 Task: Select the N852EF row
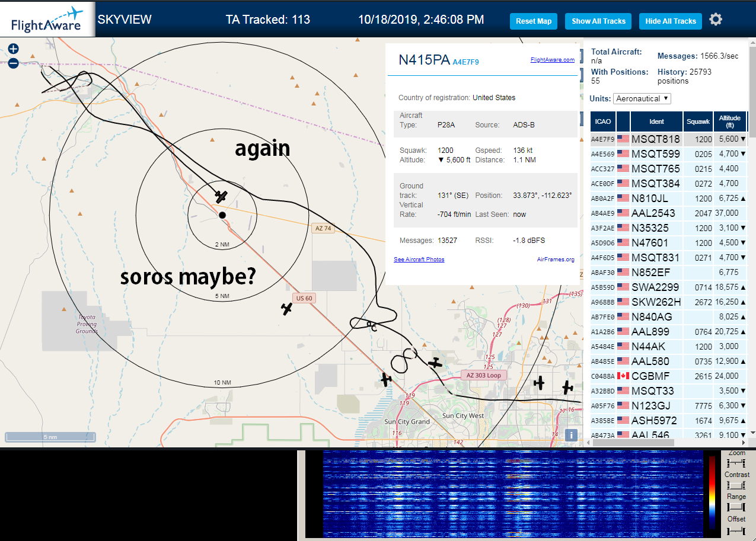coord(669,273)
